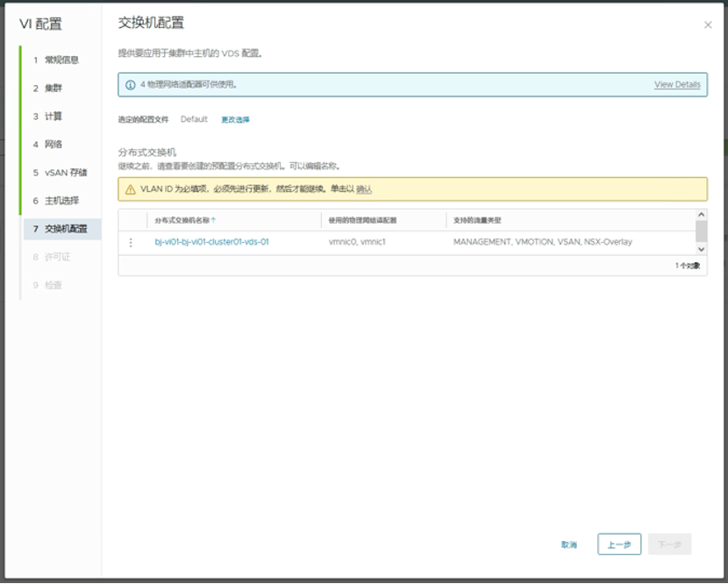
Task: Sort by distributed switch name using the arrow
Action: point(213,220)
